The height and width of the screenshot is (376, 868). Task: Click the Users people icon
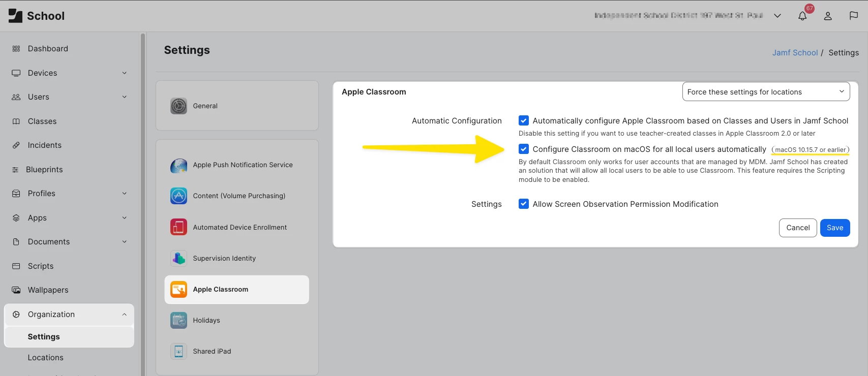click(x=16, y=97)
